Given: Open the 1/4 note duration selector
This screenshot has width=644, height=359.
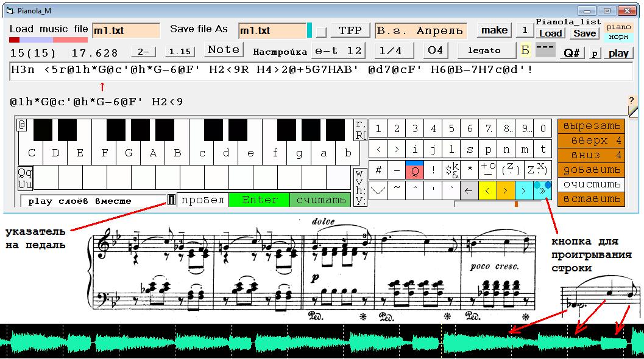Looking at the screenshot, I should [390, 51].
